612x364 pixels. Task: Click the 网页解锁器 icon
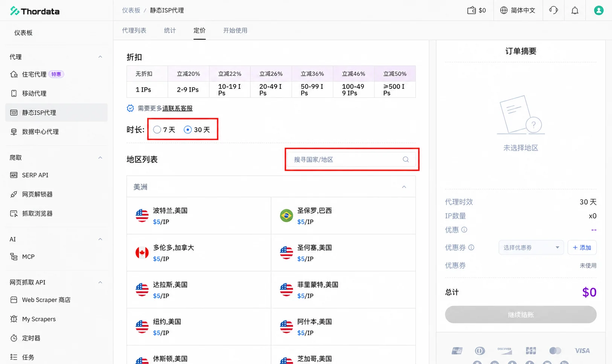[x=14, y=194]
